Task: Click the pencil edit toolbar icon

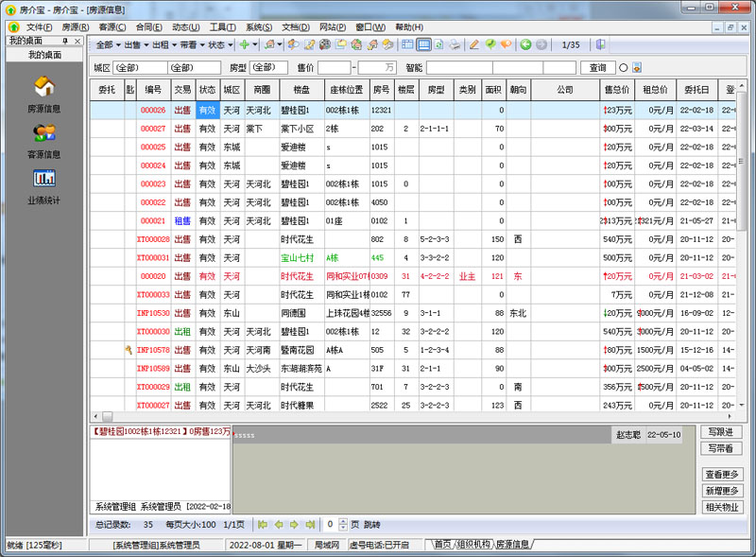Action: 474,44
